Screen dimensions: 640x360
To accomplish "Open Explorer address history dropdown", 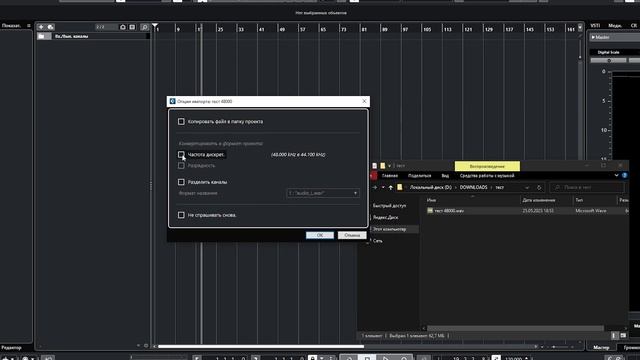I will click(527, 188).
